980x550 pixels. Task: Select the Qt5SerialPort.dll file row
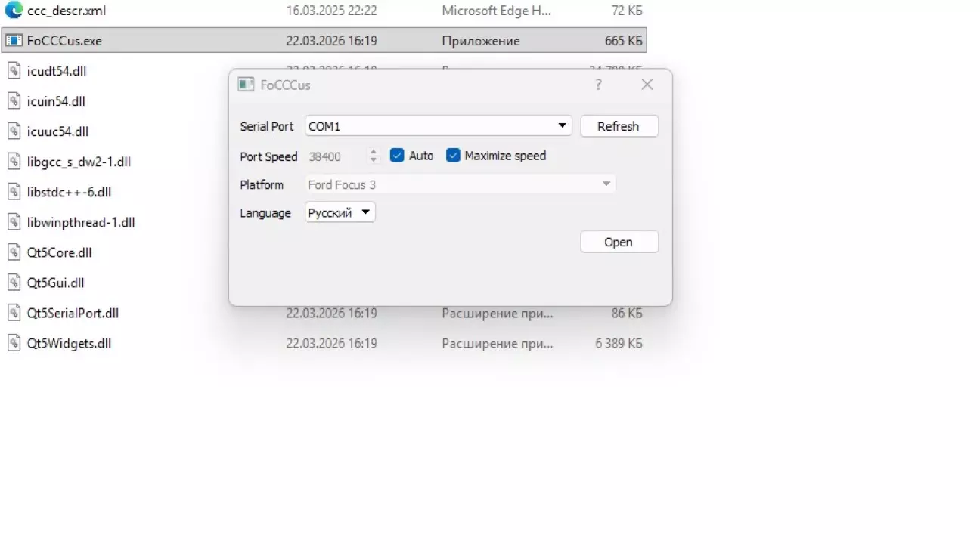click(73, 313)
